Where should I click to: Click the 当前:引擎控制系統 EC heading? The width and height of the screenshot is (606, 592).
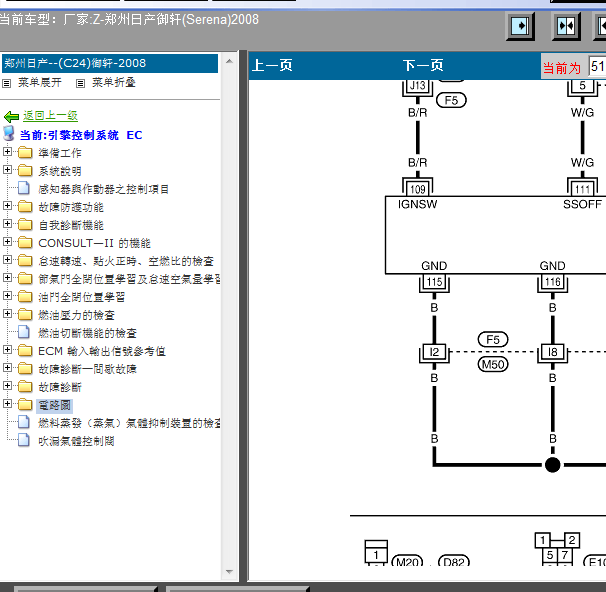point(81,135)
